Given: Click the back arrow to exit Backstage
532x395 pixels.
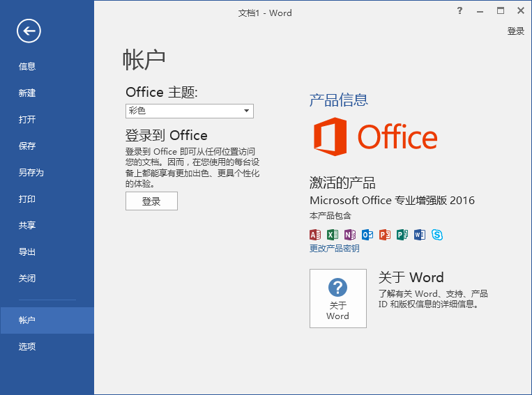Looking at the screenshot, I should 29,30.
